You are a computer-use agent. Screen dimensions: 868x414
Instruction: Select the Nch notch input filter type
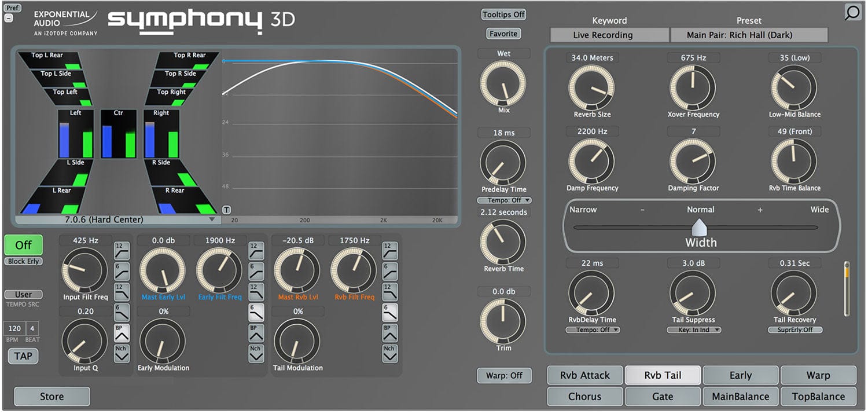click(x=122, y=353)
